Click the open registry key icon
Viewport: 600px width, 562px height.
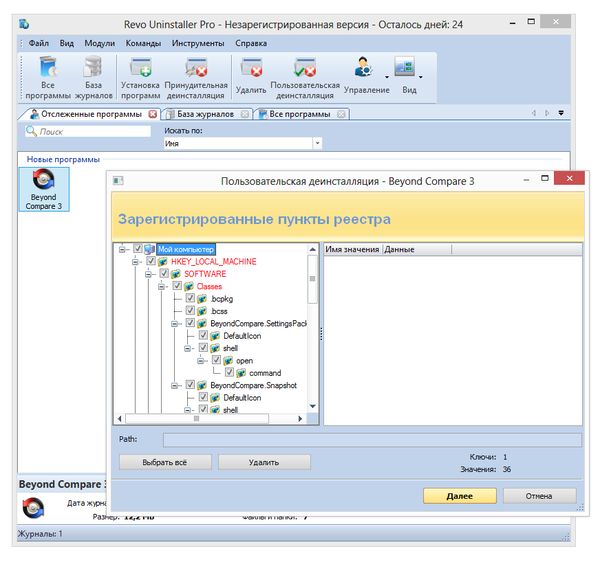pos(228,361)
